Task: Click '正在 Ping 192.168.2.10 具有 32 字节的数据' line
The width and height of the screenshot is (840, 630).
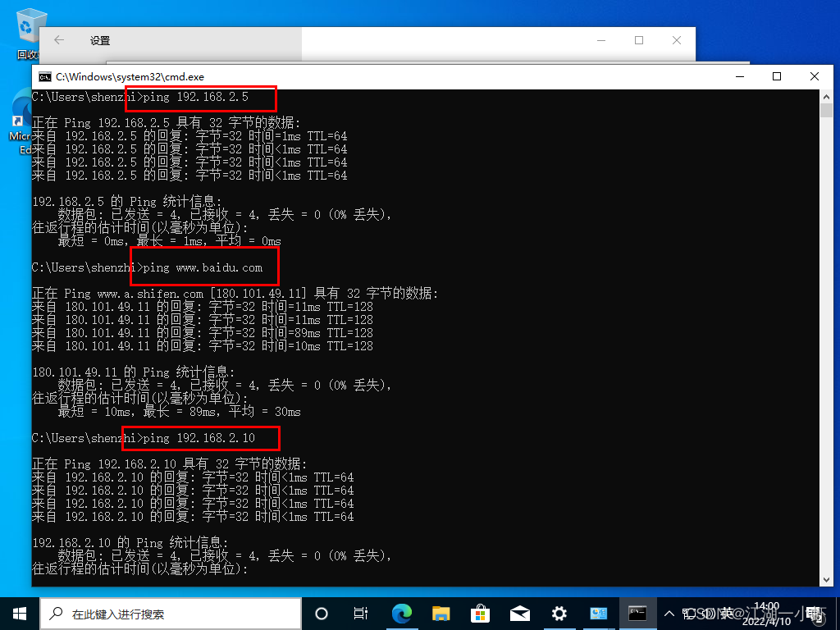Action: [x=169, y=464]
